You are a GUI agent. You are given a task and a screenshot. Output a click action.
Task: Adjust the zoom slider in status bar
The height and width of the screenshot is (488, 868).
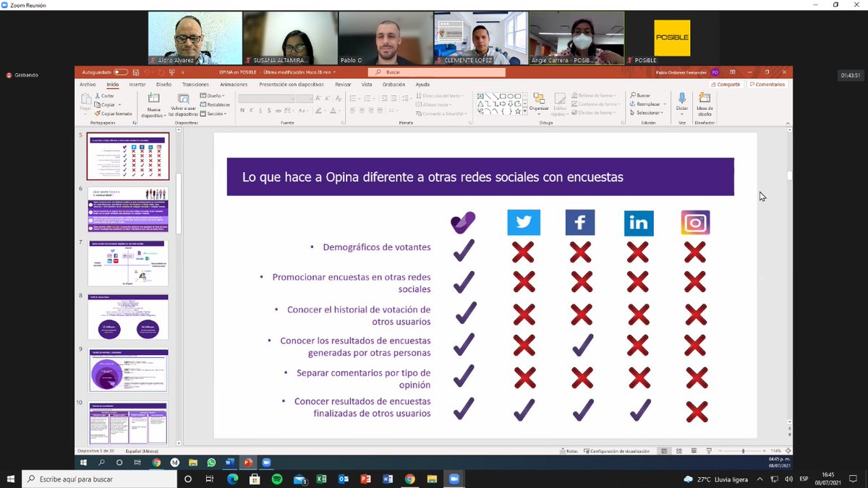tap(743, 451)
